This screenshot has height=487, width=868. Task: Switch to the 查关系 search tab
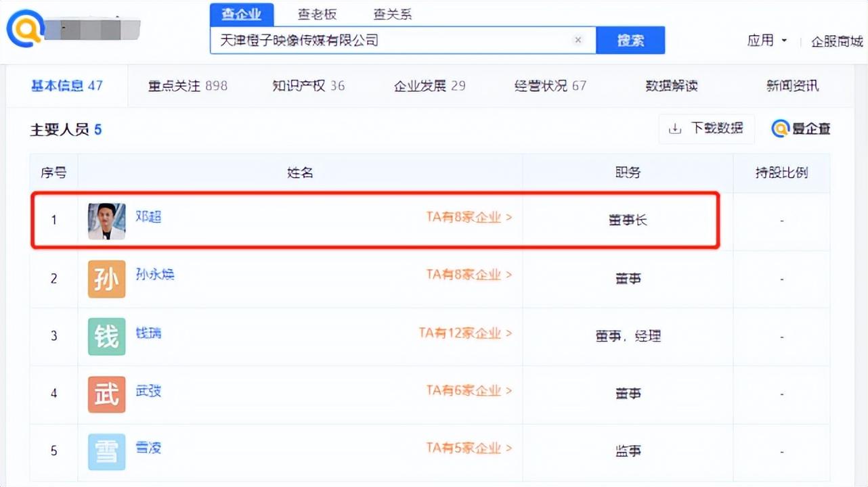[392, 14]
